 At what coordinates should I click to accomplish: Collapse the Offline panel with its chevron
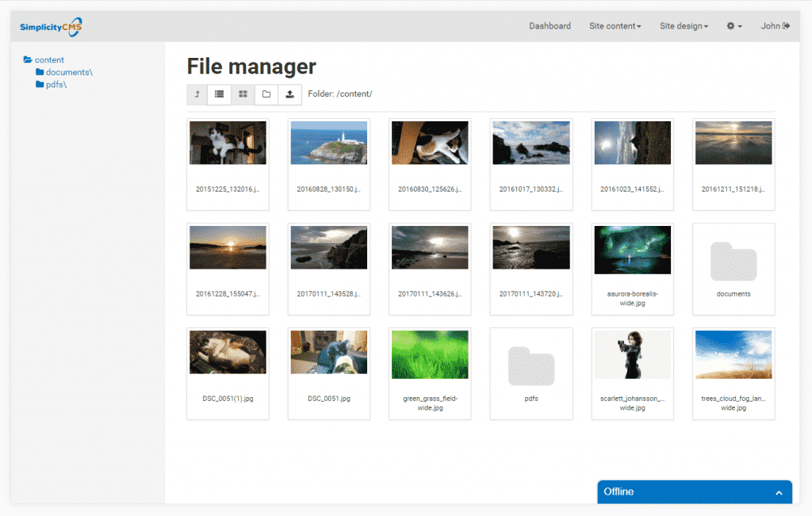tap(779, 491)
